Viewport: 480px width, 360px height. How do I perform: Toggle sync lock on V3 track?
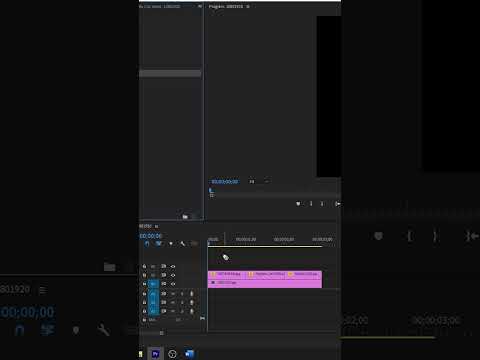click(164, 266)
